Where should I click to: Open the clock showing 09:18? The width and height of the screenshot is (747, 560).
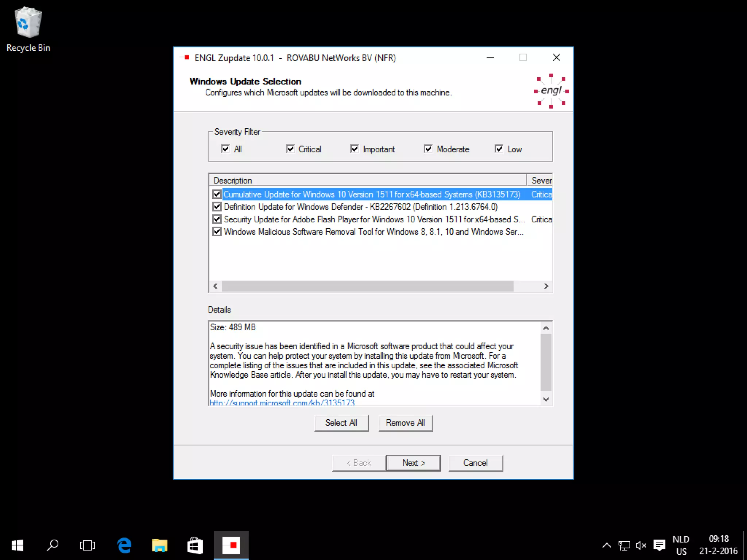(718, 545)
